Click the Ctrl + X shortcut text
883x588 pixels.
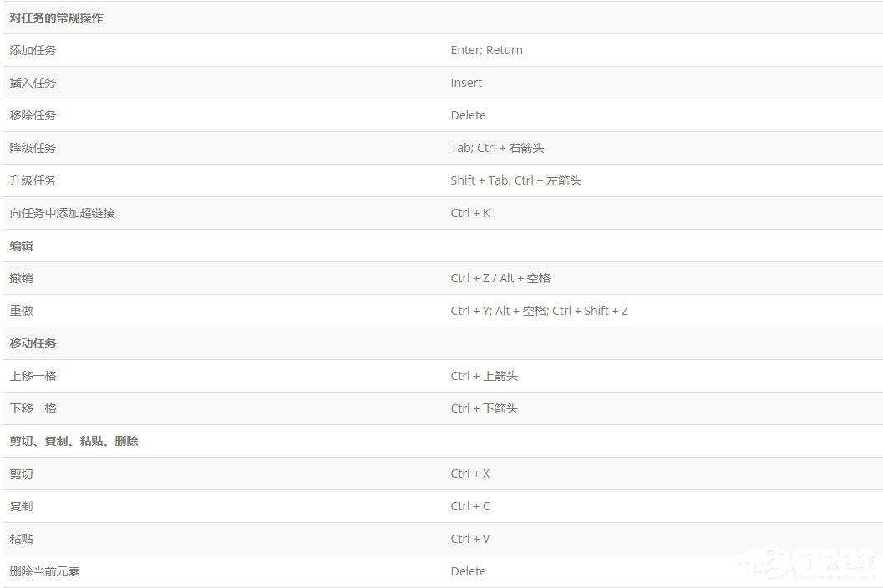point(470,474)
